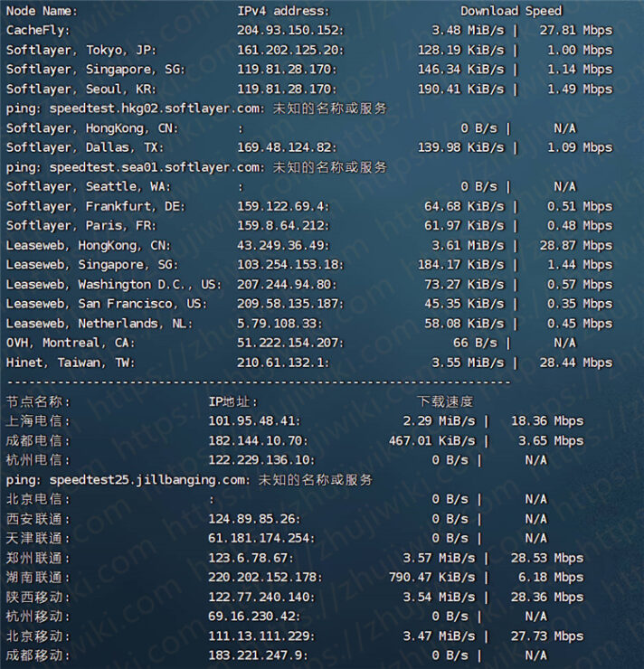
Task: Click the '成都移动:' row label
Action: (x=38, y=655)
